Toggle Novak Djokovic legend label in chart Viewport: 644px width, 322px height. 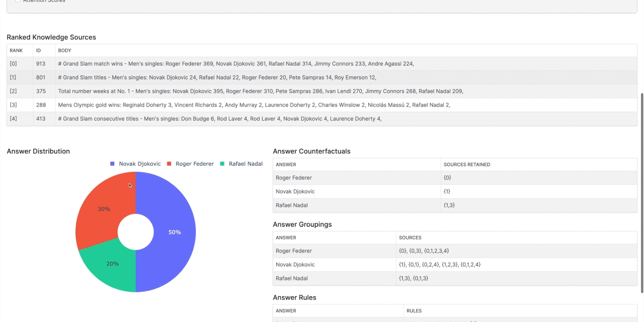point(140,164)
